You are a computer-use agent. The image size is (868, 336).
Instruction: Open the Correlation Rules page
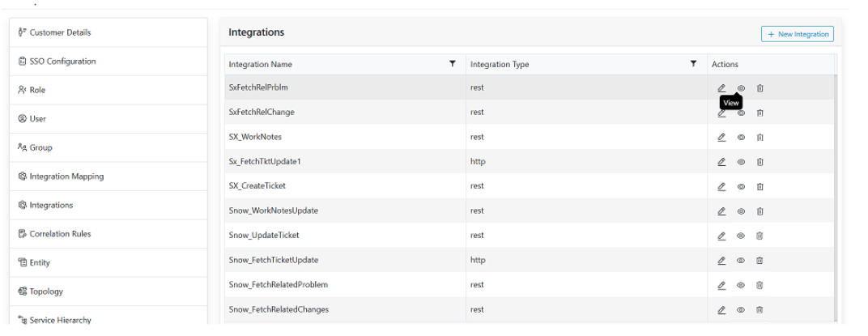pos(60,234)
